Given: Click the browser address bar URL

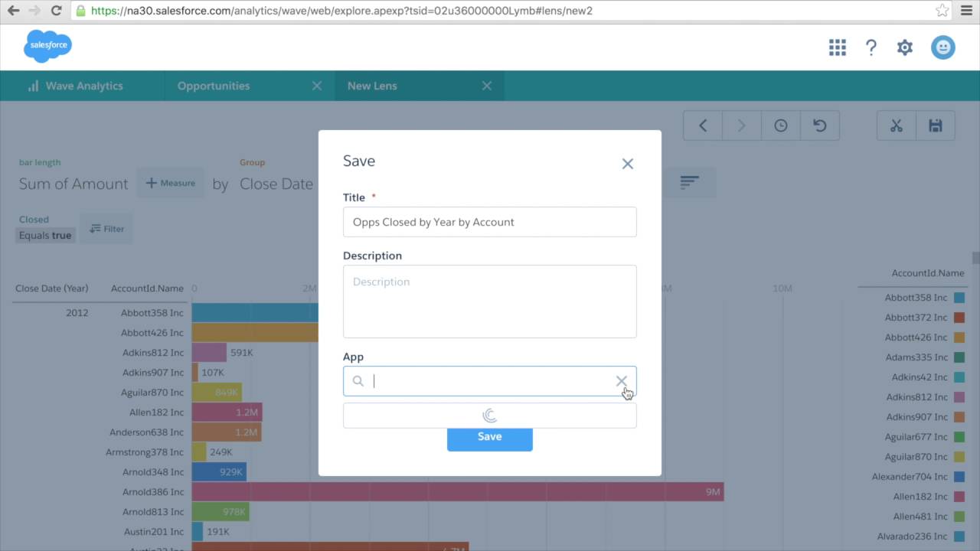Looking at the screenshot, I should pyautogui.click(x=341, y=11).
